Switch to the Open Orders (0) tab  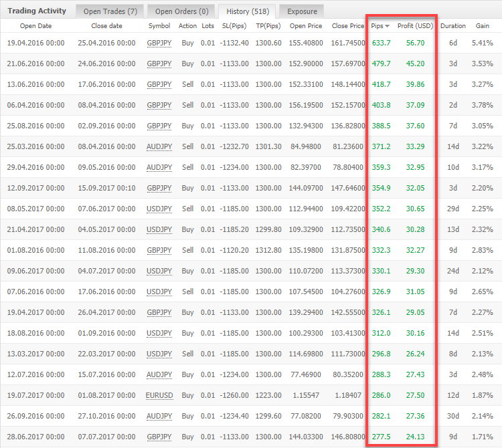pyautogui.click(x=181, y=11)
